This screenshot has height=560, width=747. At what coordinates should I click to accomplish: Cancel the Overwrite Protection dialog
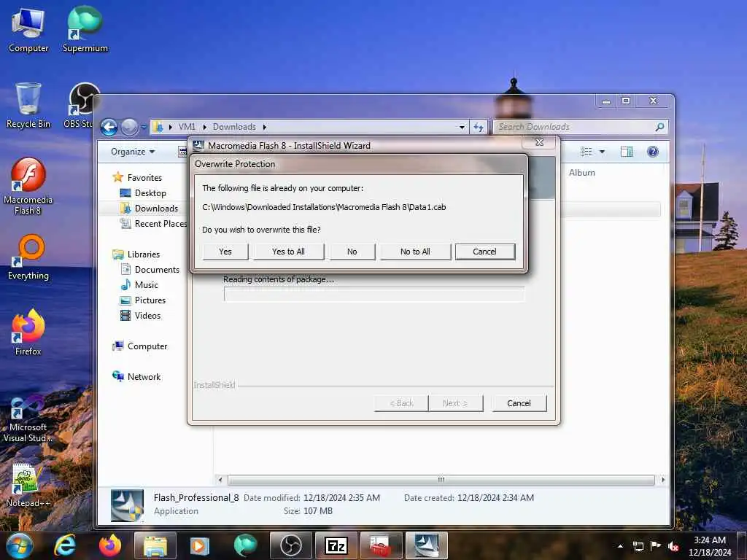click(x=484, y=252)
